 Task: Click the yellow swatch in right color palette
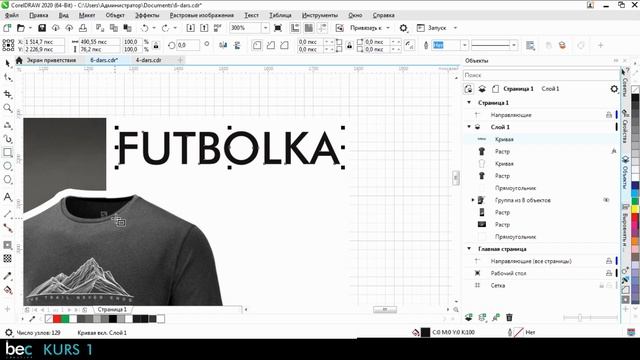[x=636, y=209]
